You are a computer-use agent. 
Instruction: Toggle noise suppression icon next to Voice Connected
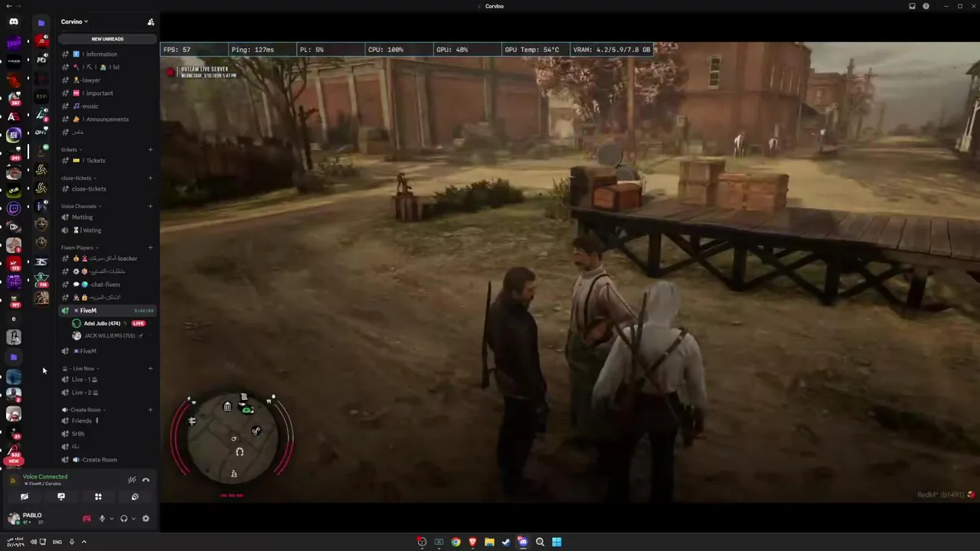click(132, 480)
